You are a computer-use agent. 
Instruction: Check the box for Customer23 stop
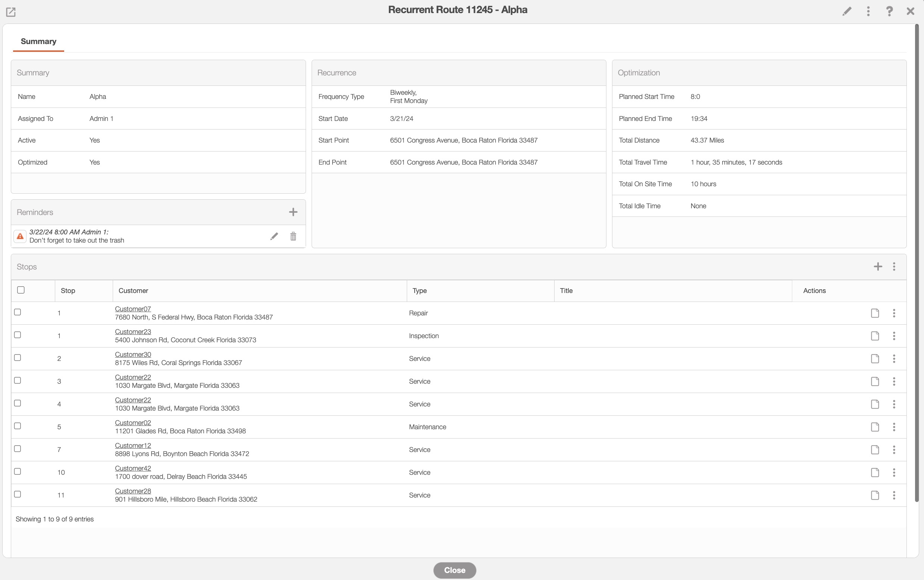[x=18, y=335]
